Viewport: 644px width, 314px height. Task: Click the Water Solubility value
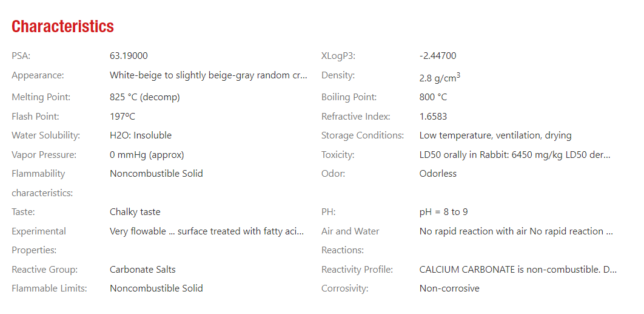click(140, 135)
